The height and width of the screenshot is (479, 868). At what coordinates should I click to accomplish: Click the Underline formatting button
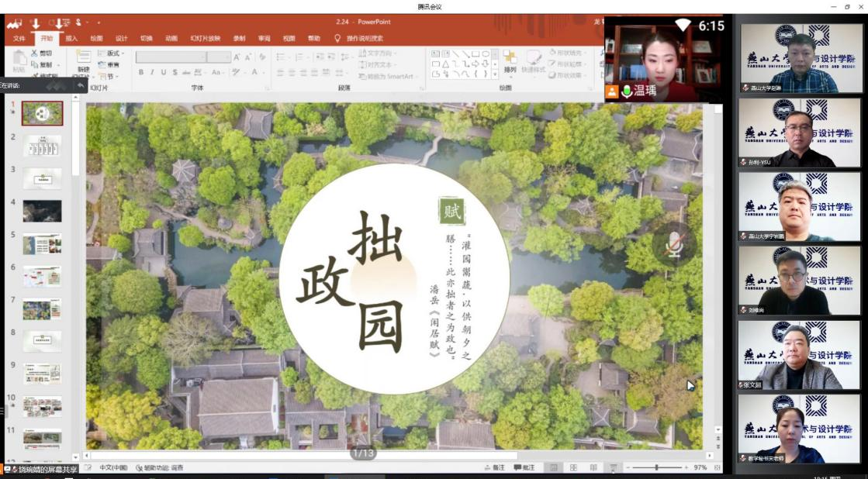[163, 72]
